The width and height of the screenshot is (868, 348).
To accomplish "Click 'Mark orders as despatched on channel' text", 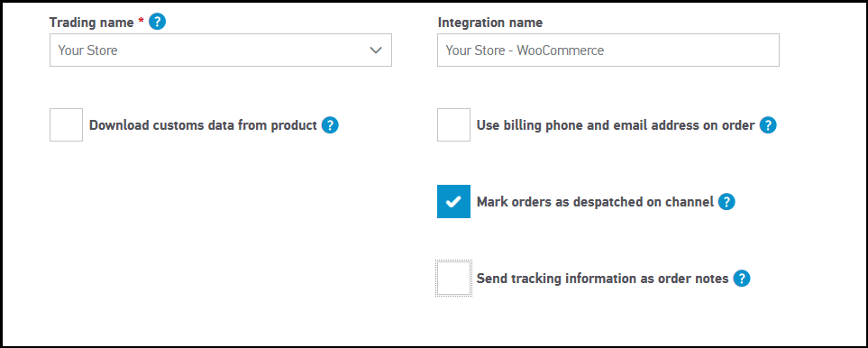I will coord(595,203).
